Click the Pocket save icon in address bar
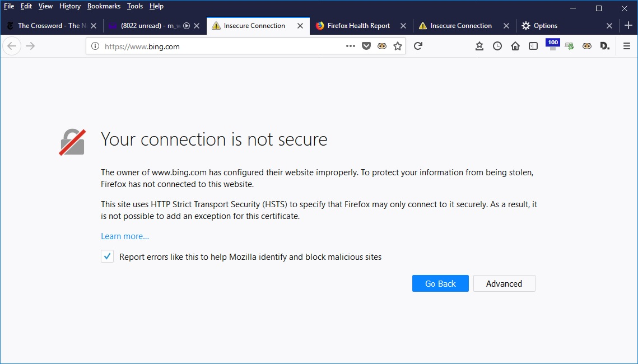This screenshot has height=364, width=638. point(366,46)
